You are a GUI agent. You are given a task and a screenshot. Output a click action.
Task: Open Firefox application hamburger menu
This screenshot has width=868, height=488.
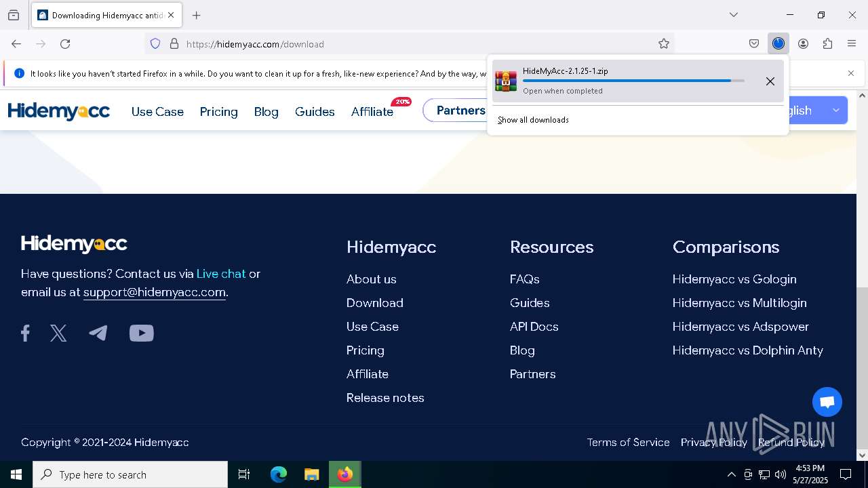tap(852, 44)
